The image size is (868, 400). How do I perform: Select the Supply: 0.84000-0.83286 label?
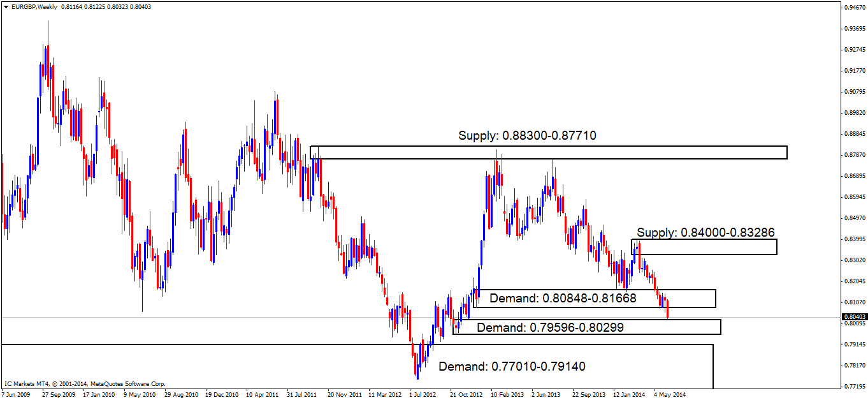click(705, 232)
